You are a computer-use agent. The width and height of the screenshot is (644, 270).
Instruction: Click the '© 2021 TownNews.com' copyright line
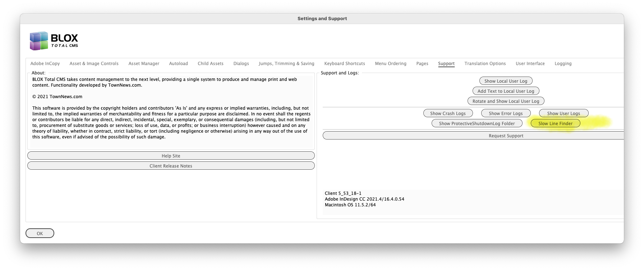(57, 97)
